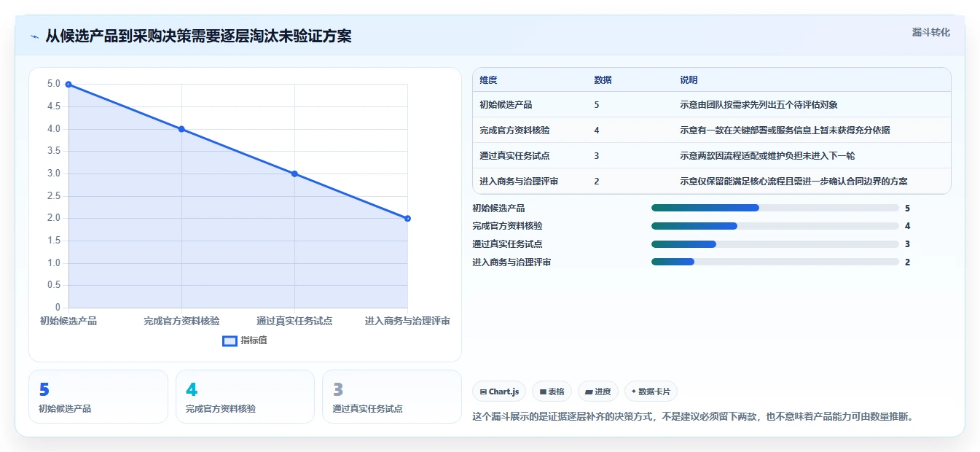
Task: Select table cell 进入商务与治理评审
Action: [519, 182]
